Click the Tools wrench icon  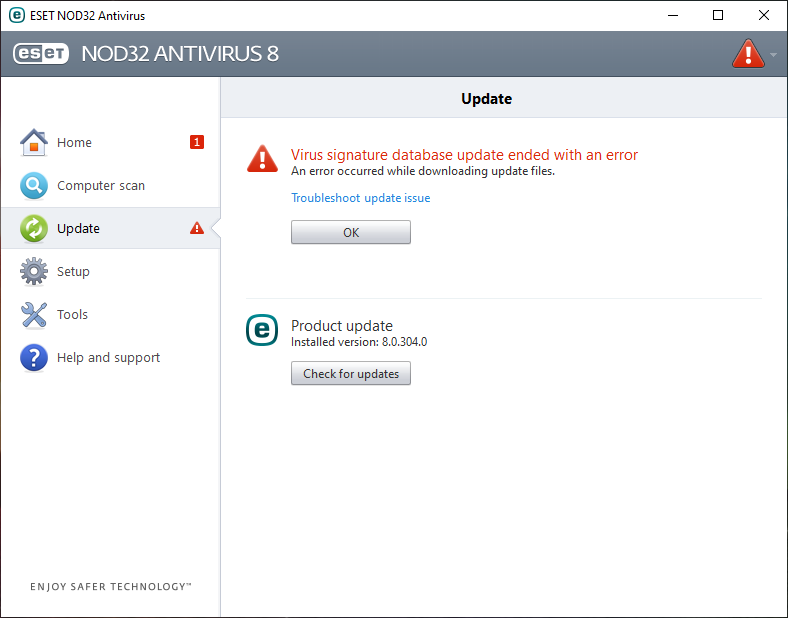34,315
